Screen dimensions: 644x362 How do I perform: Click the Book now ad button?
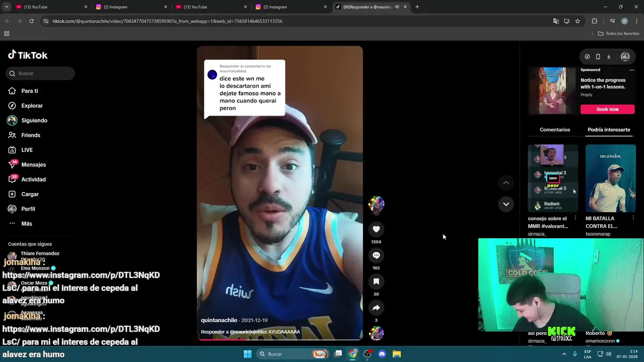click(x=607, y=109)
